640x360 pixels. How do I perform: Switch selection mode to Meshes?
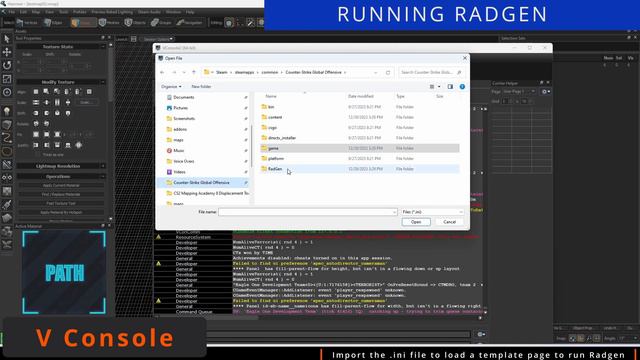[109, 22]
